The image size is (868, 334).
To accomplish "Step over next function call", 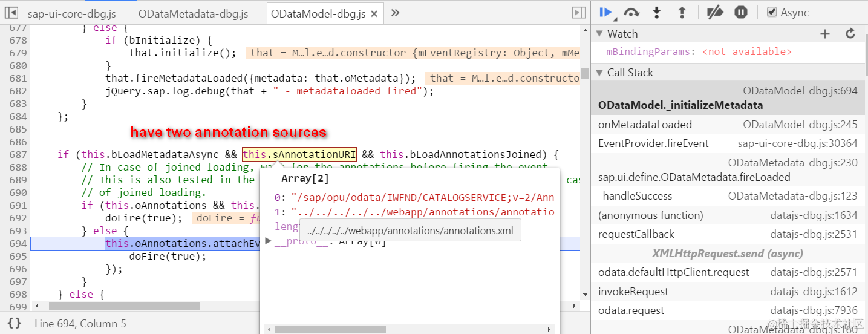I will pos(631,12).
